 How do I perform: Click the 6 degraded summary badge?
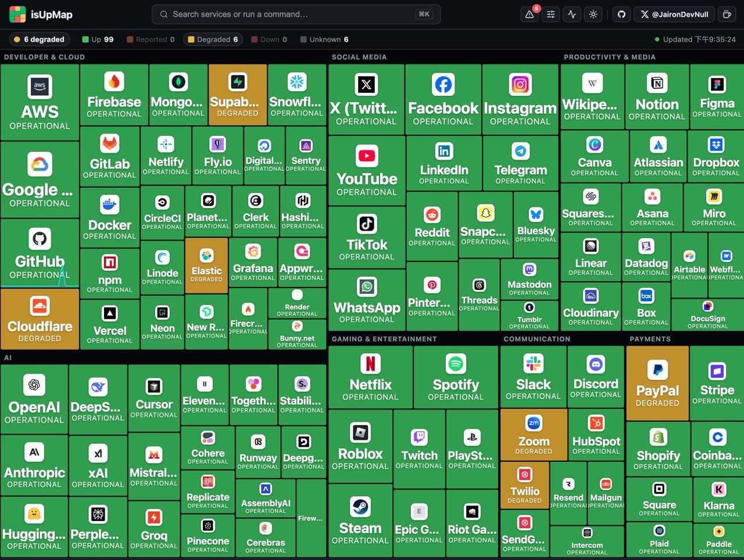point(40,40)
